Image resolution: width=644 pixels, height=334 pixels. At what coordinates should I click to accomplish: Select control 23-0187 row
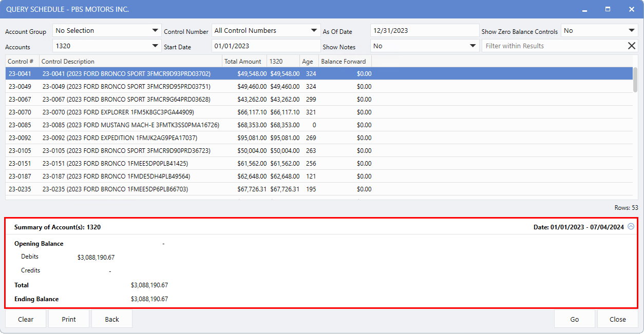(319, 176)
